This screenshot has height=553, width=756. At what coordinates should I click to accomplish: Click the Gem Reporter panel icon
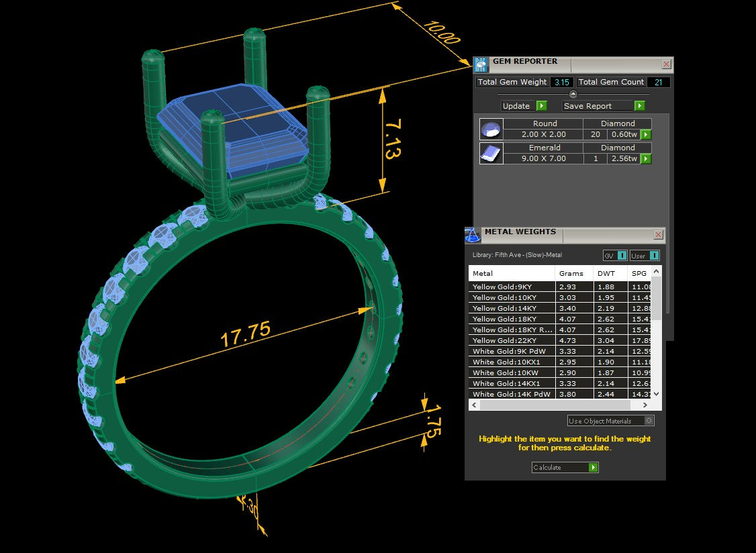point(481,64)
